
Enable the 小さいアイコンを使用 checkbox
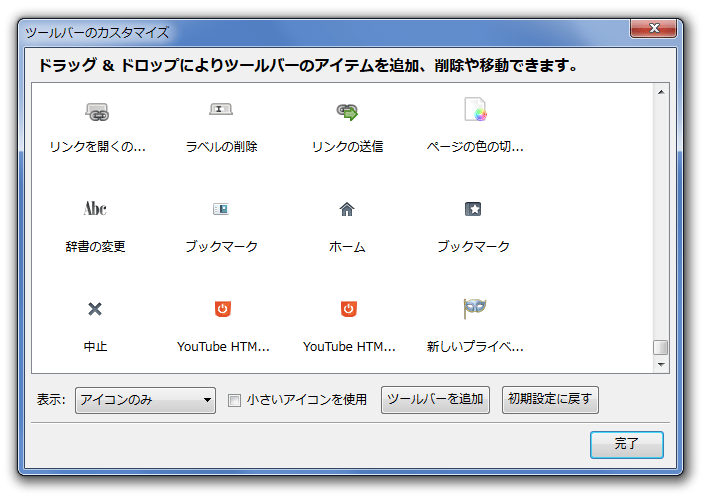[x=234, y=400]
